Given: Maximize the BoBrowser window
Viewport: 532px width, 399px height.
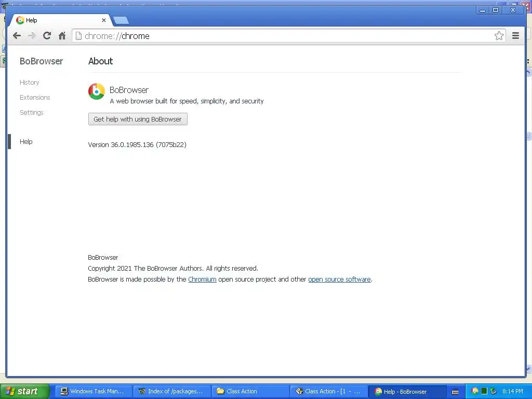Looking at the screenshot, I should 496,10.
